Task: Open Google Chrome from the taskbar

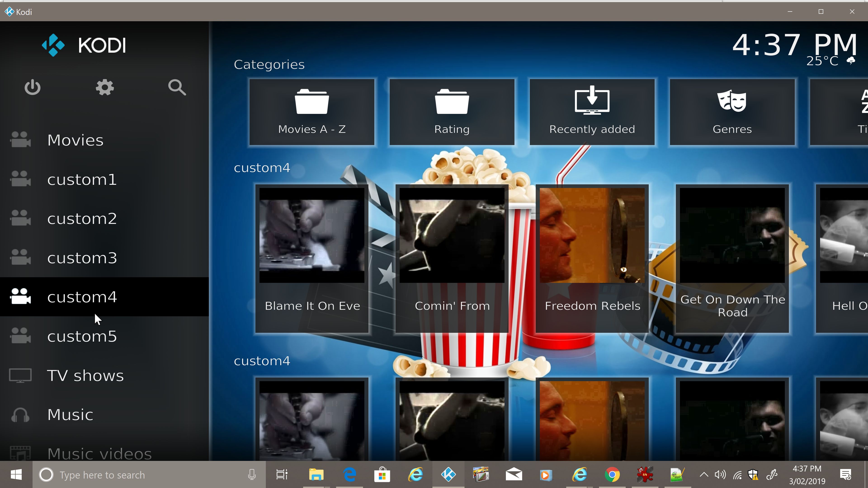Action: coord(612,475)
